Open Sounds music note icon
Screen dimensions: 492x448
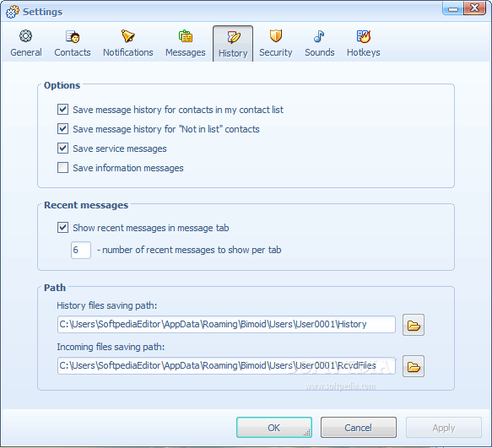[x=319, y=36]
